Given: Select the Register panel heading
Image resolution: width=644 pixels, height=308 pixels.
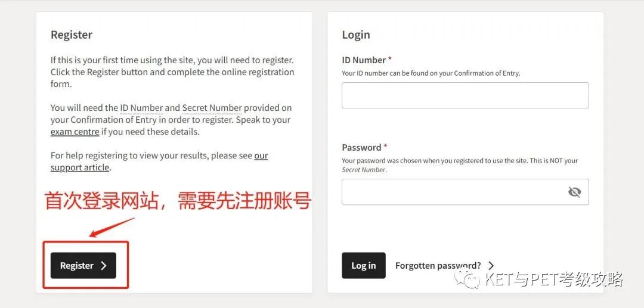Looking at the screenshot, I should tap(72, 35).
